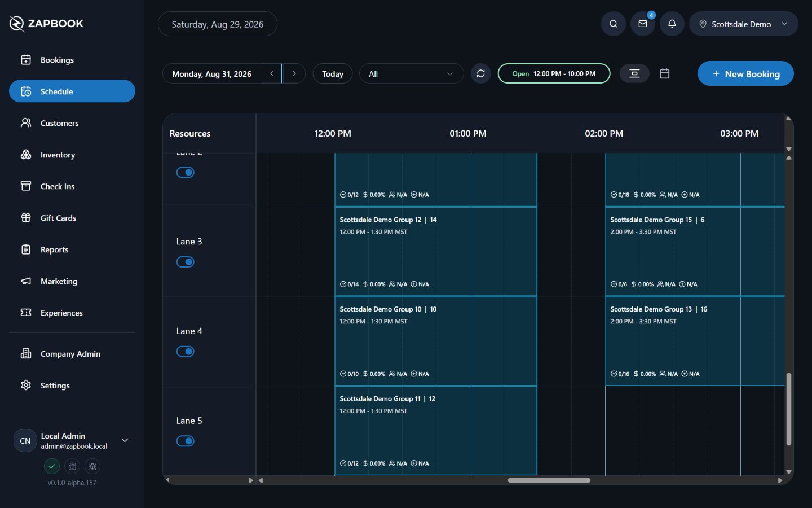This screenshot has height=508, width=812.
Task: Click the 0/18 check-in count in Lane 2
Action: pos(620,195)
